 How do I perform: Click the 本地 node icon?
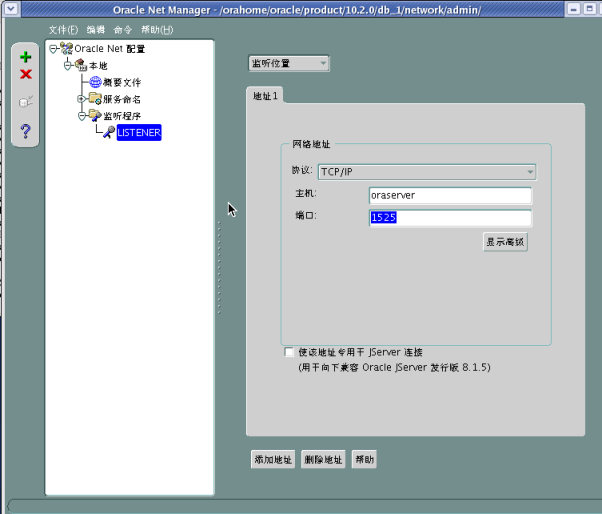(81, 65)
